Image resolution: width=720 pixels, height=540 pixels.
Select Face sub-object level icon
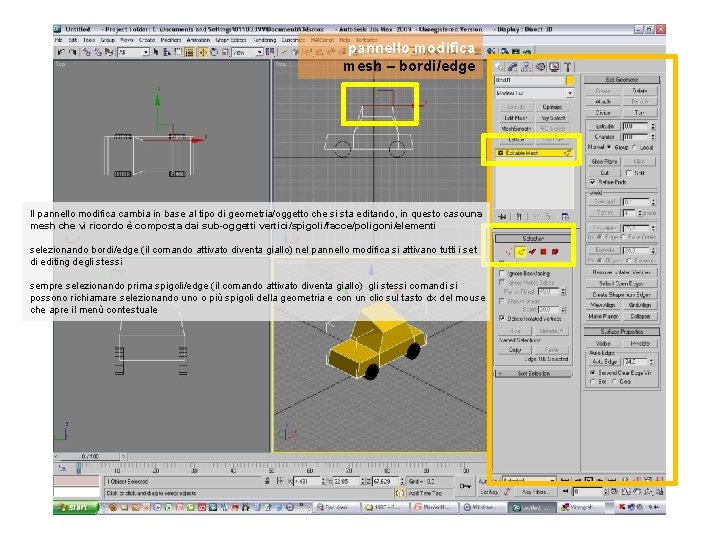click(x=532, y=252)
